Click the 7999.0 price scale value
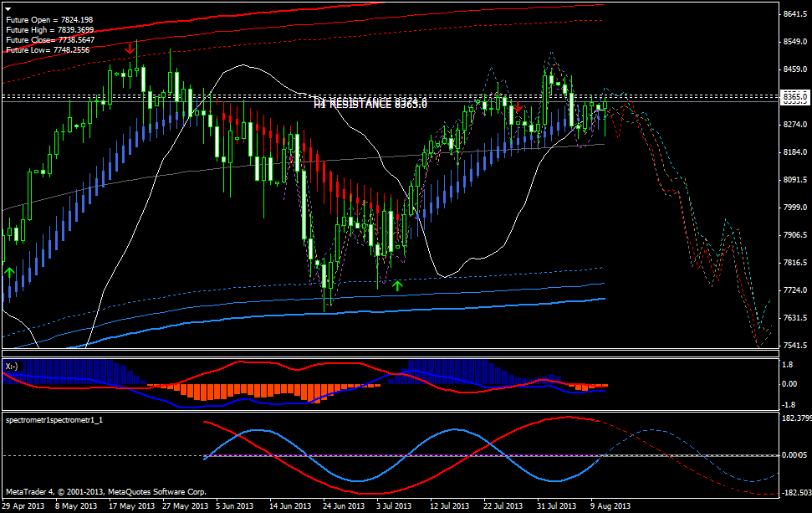The image size is (812, 513). 795,208
